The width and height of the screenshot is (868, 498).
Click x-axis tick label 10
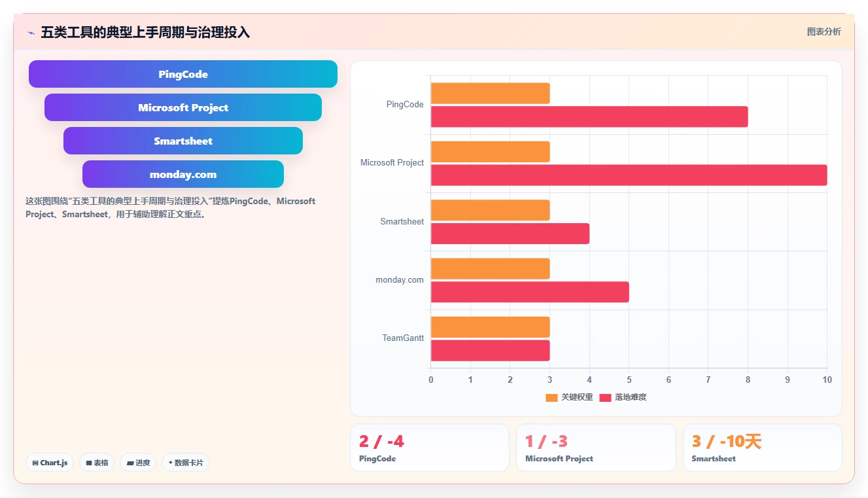pyautogui.click(x=827, y=380)
